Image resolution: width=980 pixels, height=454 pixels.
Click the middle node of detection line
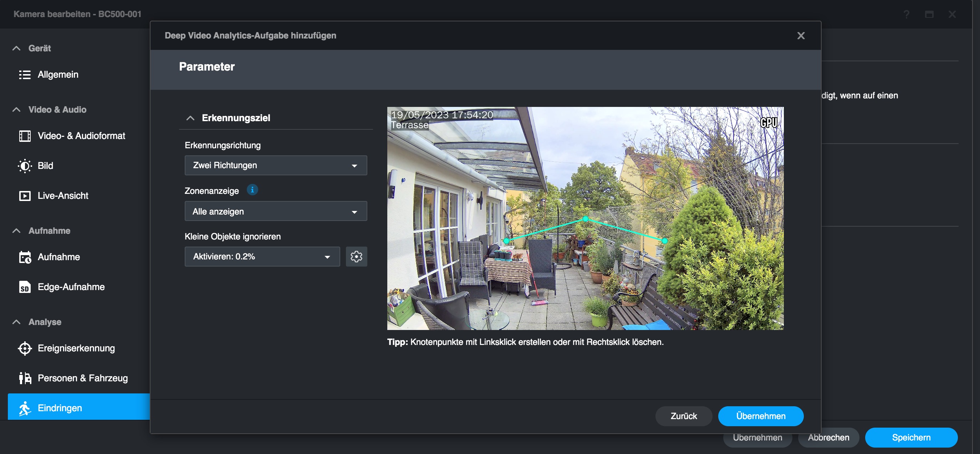click(586, 219)
